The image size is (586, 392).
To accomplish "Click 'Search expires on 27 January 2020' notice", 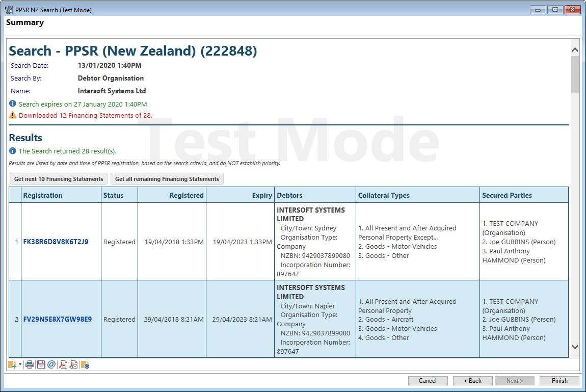I will click(x=84, y=104).
